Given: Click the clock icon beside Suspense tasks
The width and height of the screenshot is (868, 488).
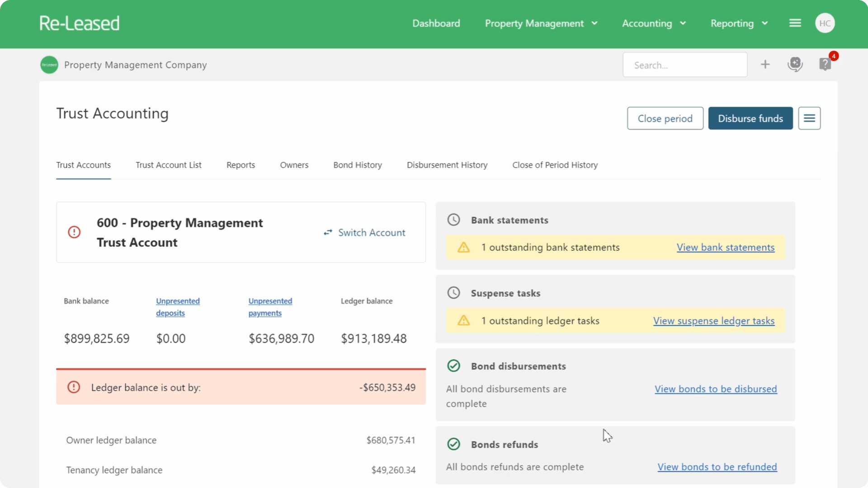Looking at the screenshot, I should (453, 293).
